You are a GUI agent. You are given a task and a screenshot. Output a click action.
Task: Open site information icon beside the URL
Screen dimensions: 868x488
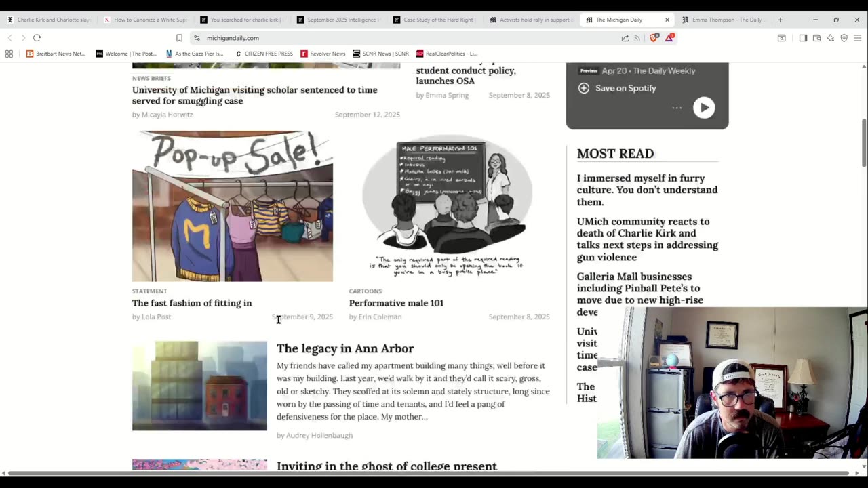point(197,38)
